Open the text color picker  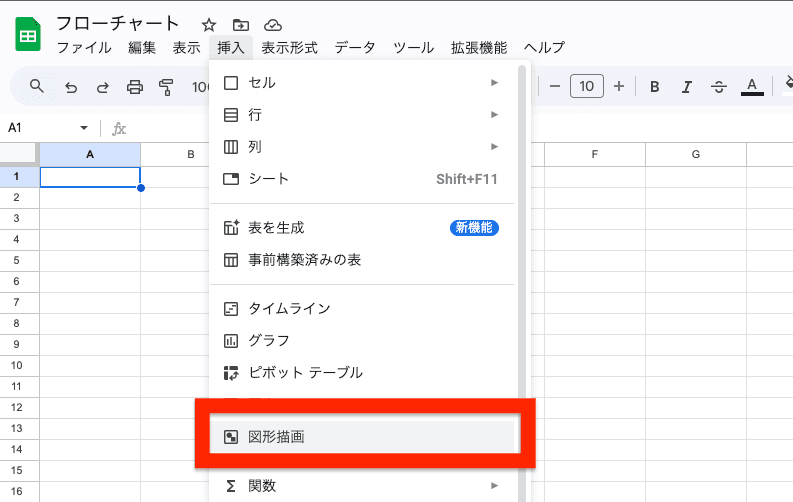[x=752, y=87]
